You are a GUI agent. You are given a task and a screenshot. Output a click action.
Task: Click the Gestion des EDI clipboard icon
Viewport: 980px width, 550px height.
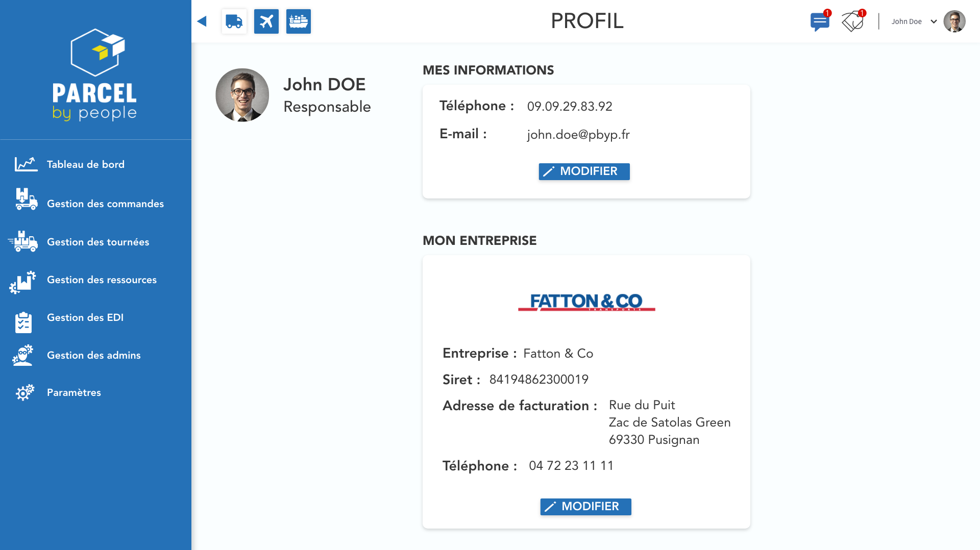tap(23, 322)
